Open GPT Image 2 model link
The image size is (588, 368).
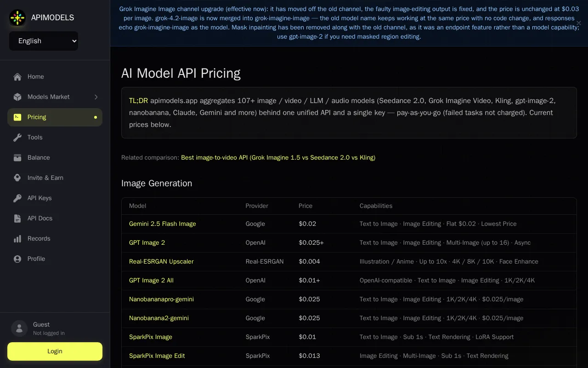(x=147, y=243)
